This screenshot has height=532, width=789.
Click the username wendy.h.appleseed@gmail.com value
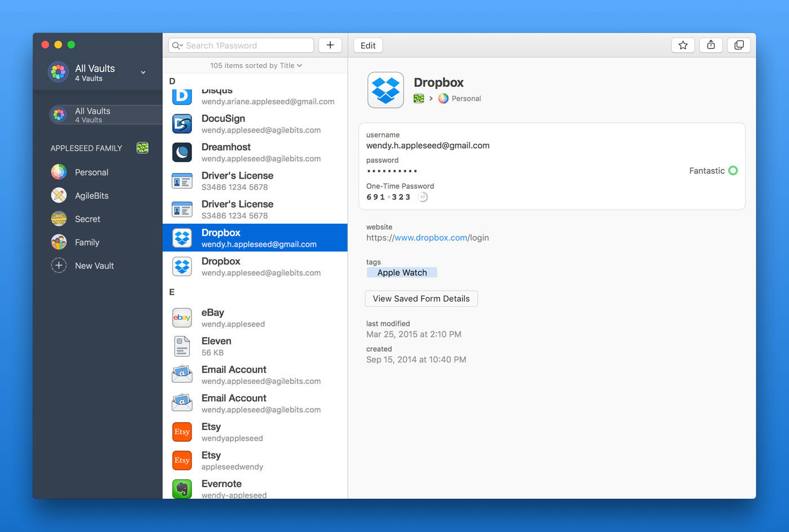428,145
